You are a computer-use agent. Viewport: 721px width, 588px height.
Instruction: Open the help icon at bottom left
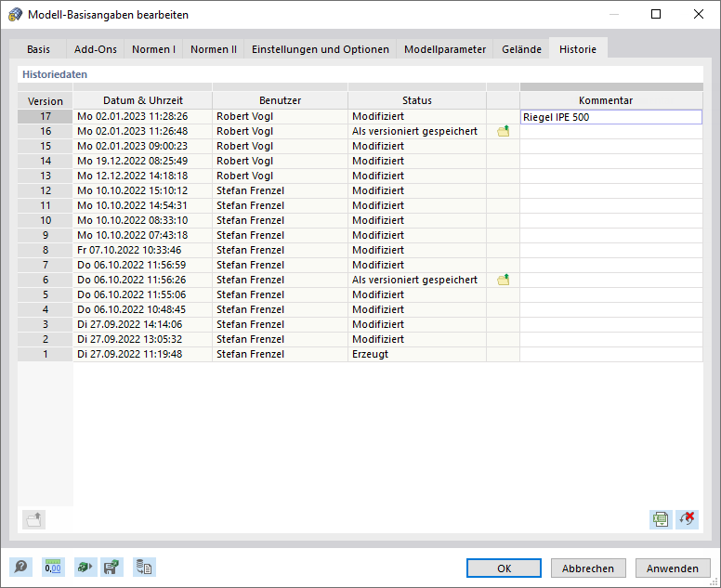pyautogui.click(x=21, y=568)
